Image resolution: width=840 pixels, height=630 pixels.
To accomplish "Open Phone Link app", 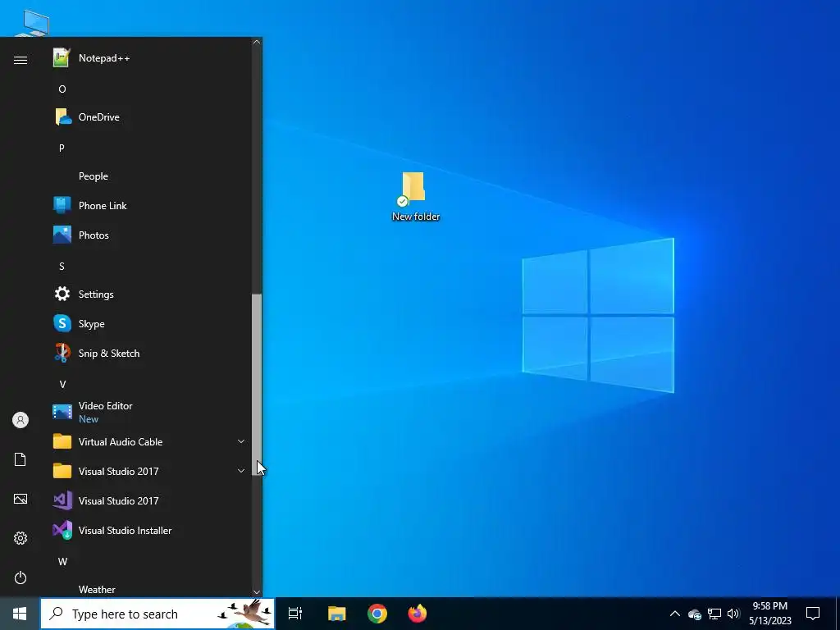I will 150,206.
